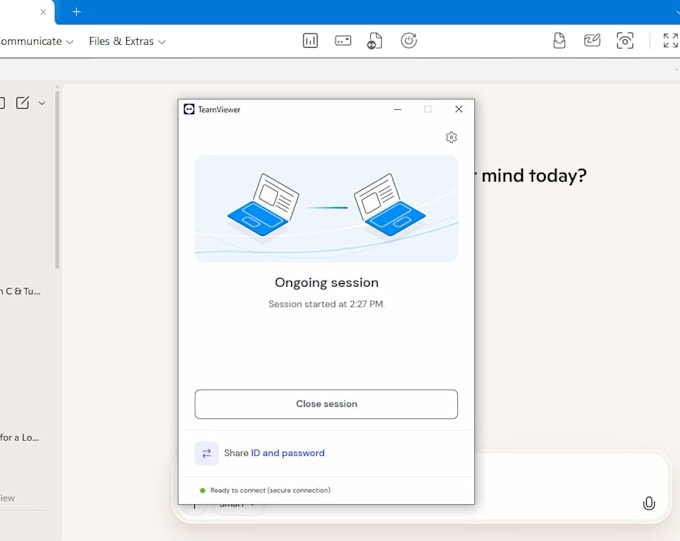Click the remote input card toolbar icon
Screen dimensions: 680x541
coord(343,41)
